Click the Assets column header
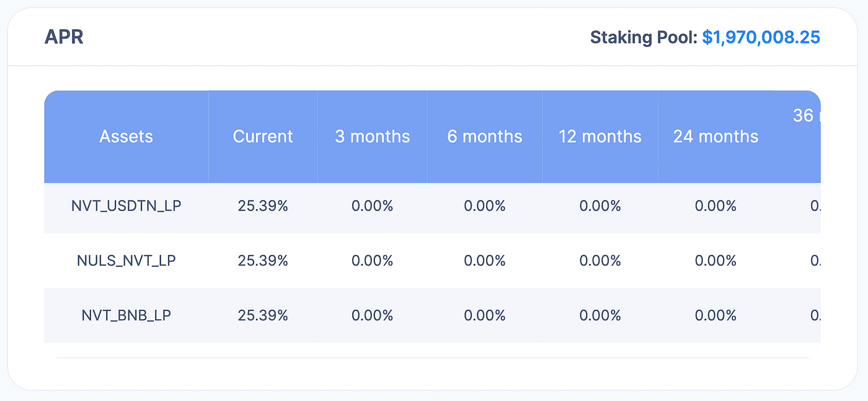The image size is (868, 401). [x=126, y=137]
